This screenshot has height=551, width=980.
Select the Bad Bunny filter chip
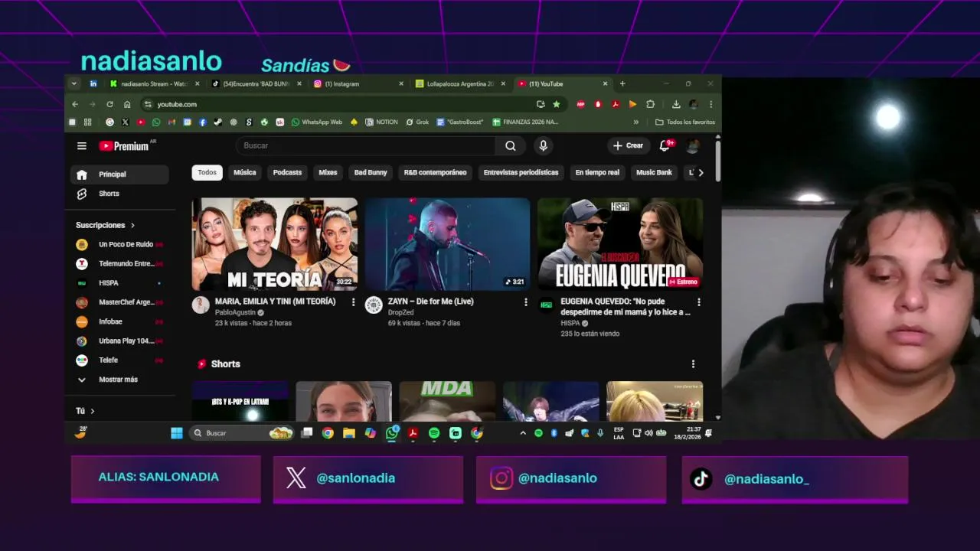pos(371,172)
